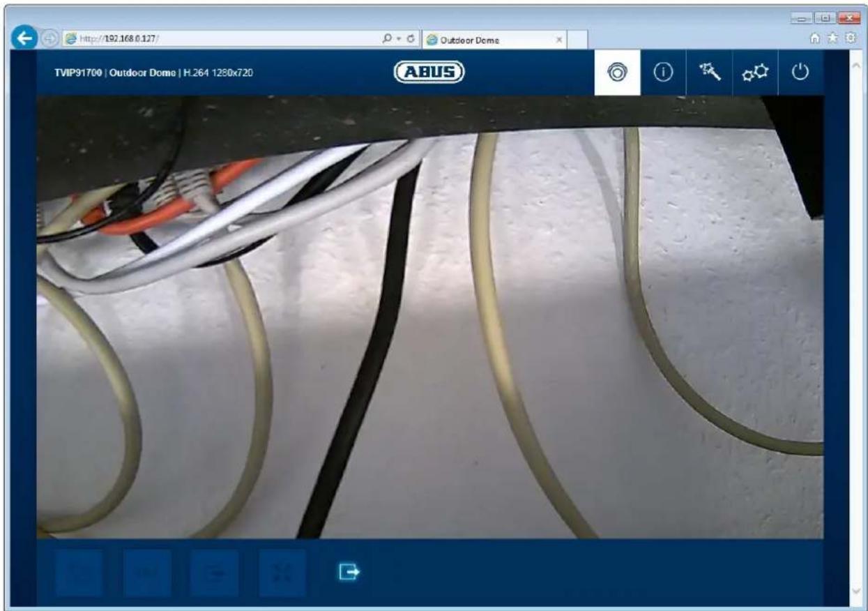Open the configuration gears icon
868x611 pixels.
(755, 73)
